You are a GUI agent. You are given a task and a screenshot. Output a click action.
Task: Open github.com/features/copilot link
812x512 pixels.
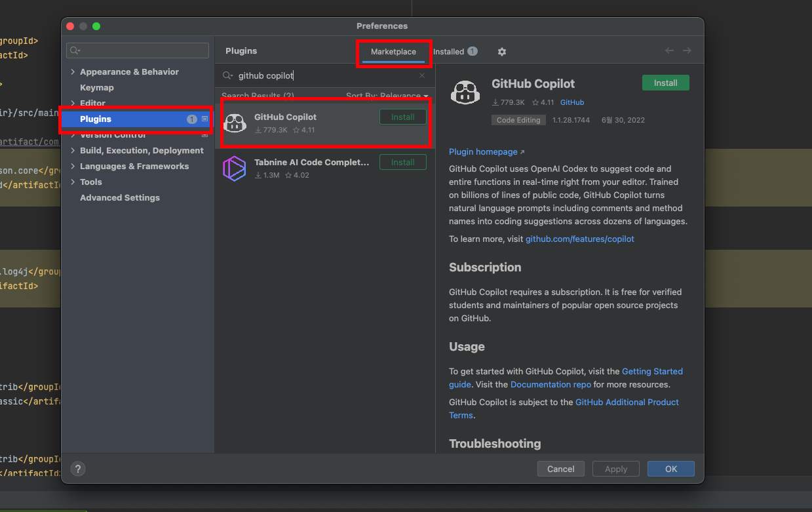click(x=580, y=239)
